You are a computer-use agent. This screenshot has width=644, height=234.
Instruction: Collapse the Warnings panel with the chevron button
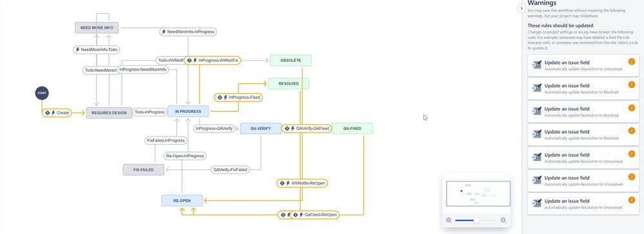point(521,8)
